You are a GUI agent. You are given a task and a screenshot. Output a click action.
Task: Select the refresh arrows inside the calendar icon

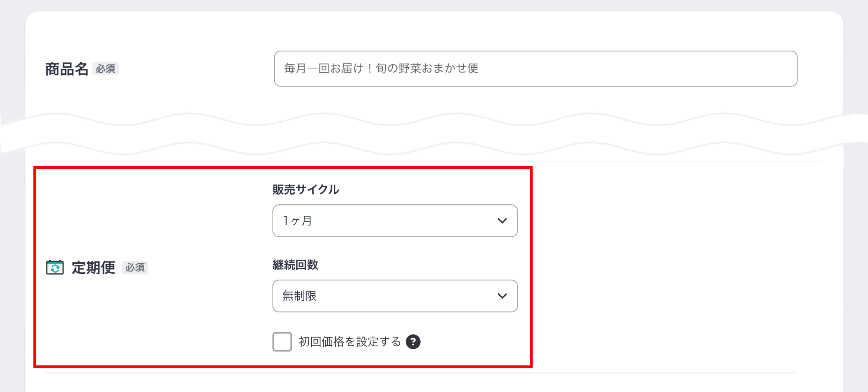click(x=55, y=269)
